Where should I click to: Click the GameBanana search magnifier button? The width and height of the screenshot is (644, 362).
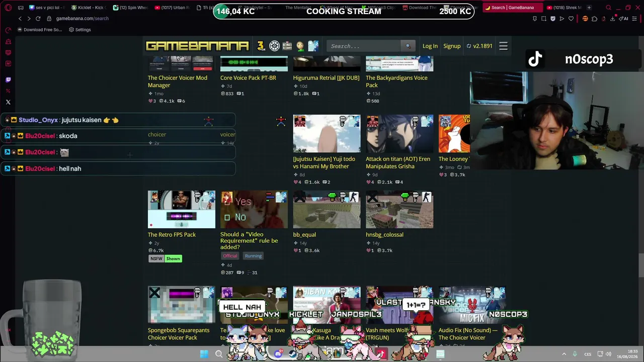click(408, 46)
